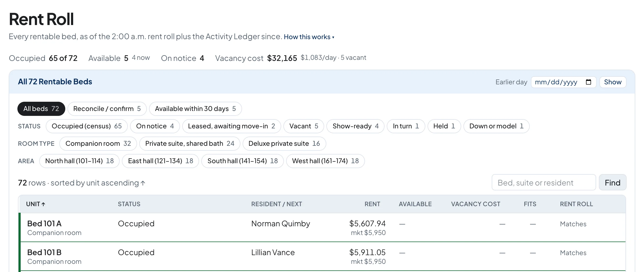Click the RENT ROLL column header

(576, 204)
